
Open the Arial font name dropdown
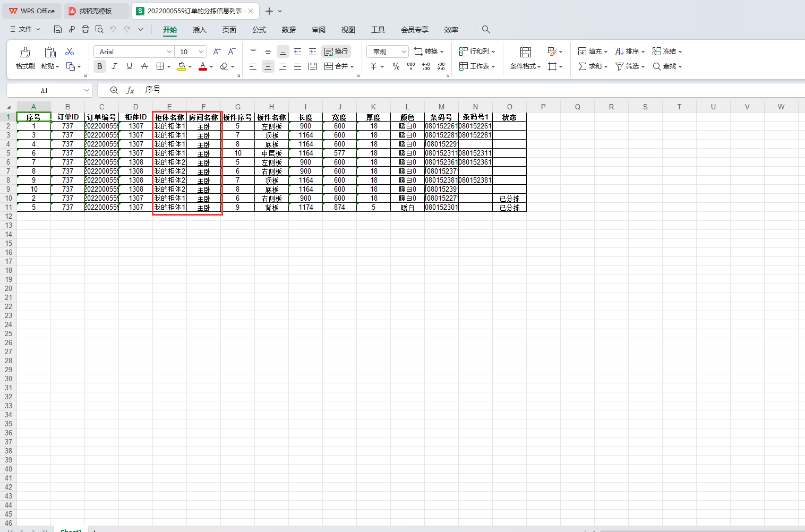coord(169,52)
